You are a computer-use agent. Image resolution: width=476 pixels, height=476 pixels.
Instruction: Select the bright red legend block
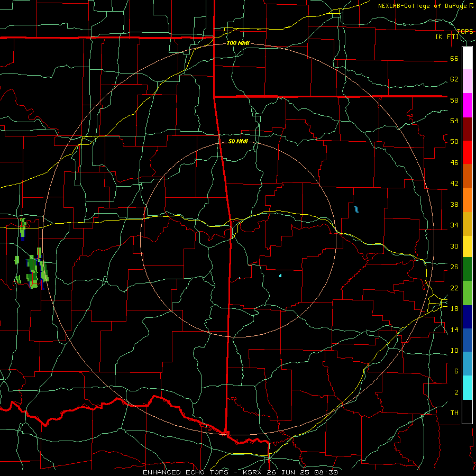(467, 152)
